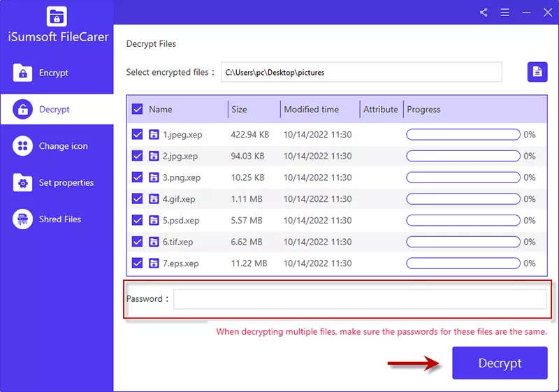Uncheck the 6.tif.xep checkbox

pos(137,242)
